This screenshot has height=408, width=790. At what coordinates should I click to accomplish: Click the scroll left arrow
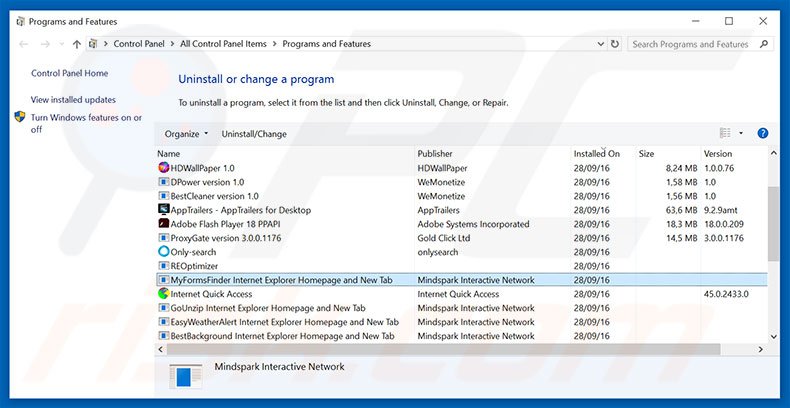point(161,349)
